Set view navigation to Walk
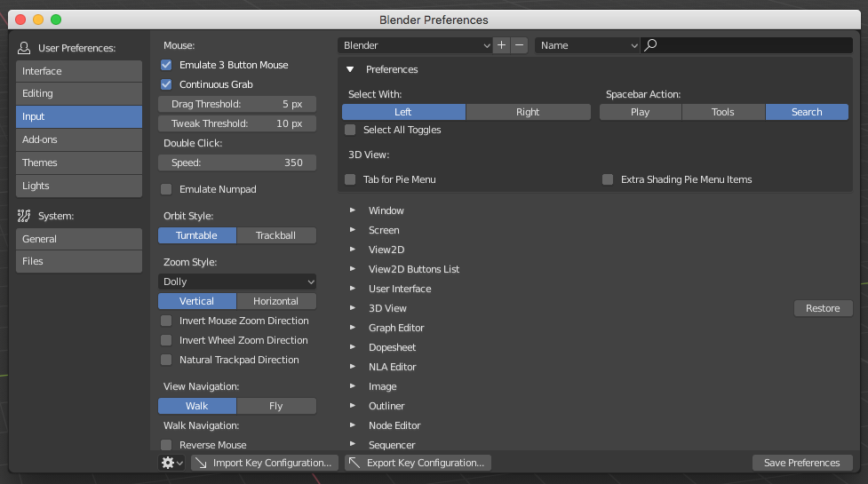This screenshot has height=484, width=868. click(x=197, y=406)
